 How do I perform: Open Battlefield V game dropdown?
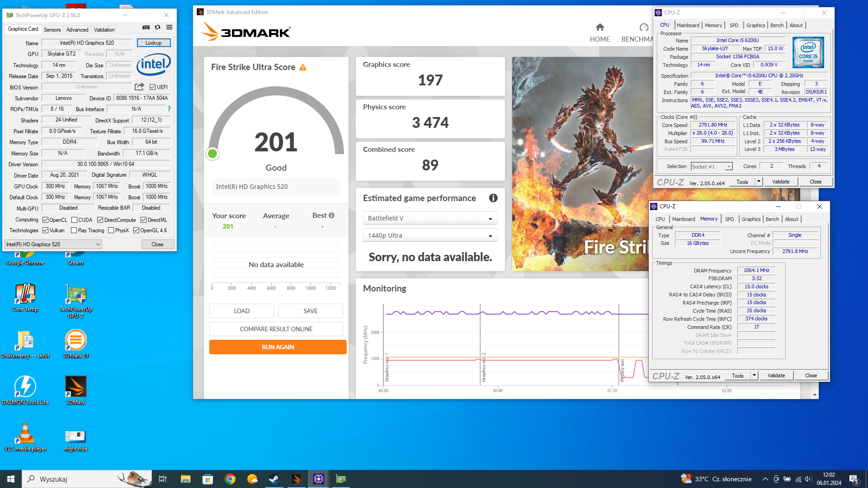(430, 218)
